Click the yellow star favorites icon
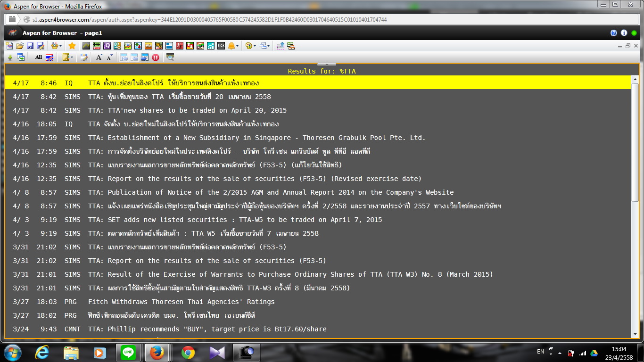The width and height of the screenshot is (644, 362). pos(72,46)
